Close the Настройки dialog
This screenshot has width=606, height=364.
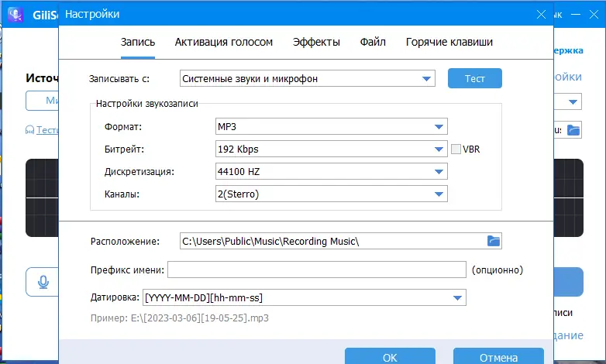point(541,14)
